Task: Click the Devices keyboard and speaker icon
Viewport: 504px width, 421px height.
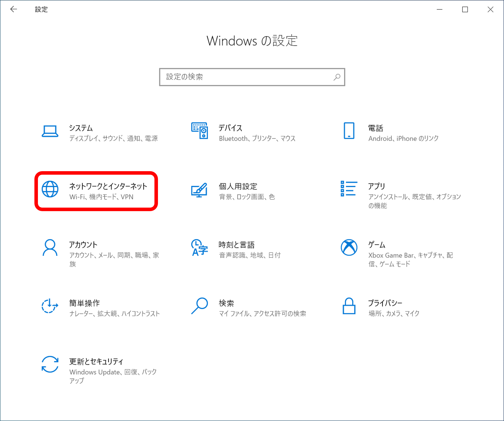Action: [x=199, y=131]
